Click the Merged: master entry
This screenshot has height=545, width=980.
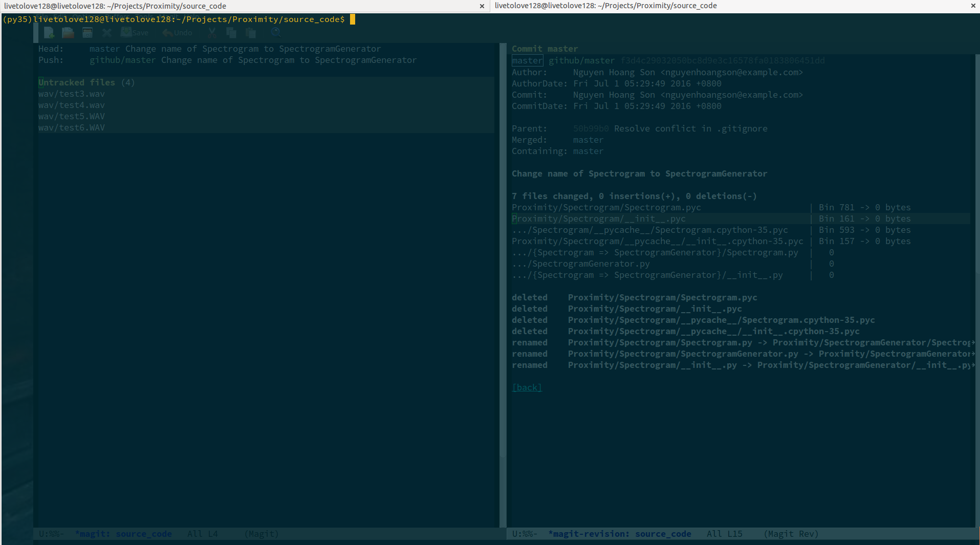(558, 140)
